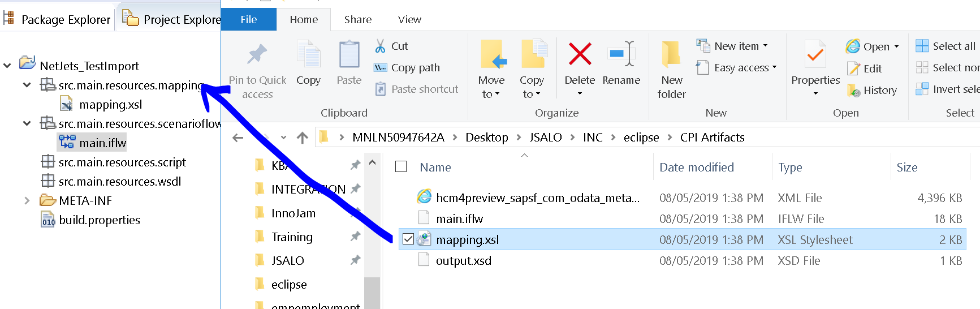980x309 pixels.
Task: Open the File ribbon tab
Action: pyautogui.click(x=249, y=19)
